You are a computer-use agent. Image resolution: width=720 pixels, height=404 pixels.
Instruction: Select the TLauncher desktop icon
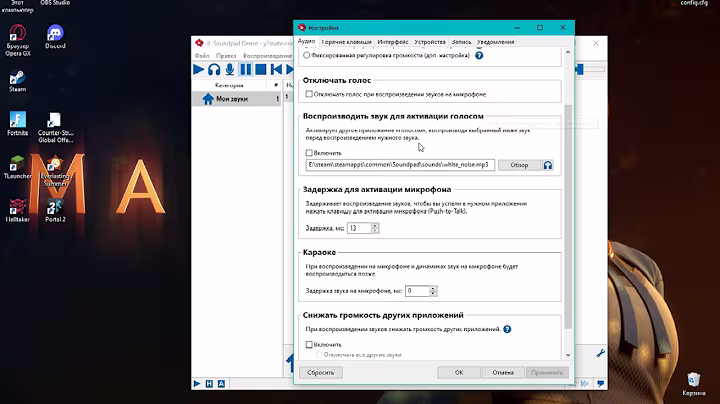click(x=17, y=167)
